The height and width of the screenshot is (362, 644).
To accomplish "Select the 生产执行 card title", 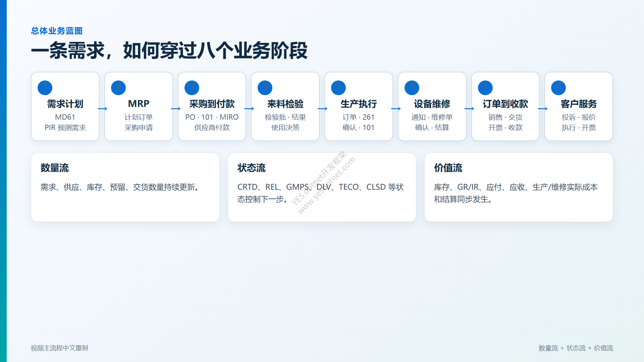I will point(359,104).
